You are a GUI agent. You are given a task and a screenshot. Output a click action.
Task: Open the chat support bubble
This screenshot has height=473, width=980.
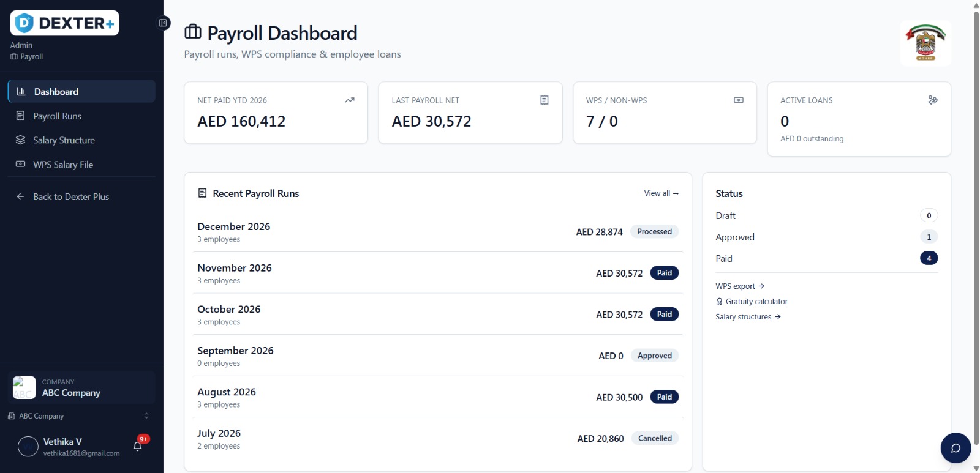956,448
